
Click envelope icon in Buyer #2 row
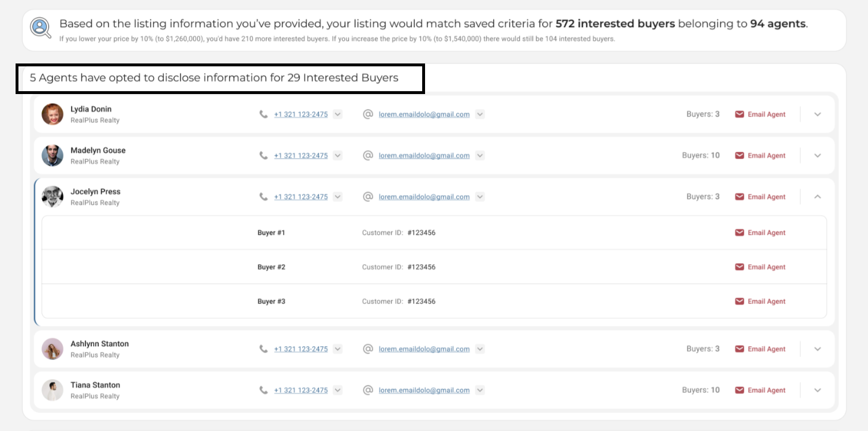click(x=739, y=267)
